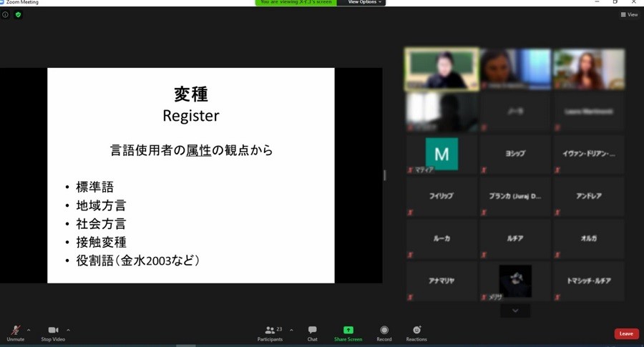The width and height of the screenshot is (644, 347).
Task: Select the highlighted active speaker video tile
Action: tap(441, 69)
